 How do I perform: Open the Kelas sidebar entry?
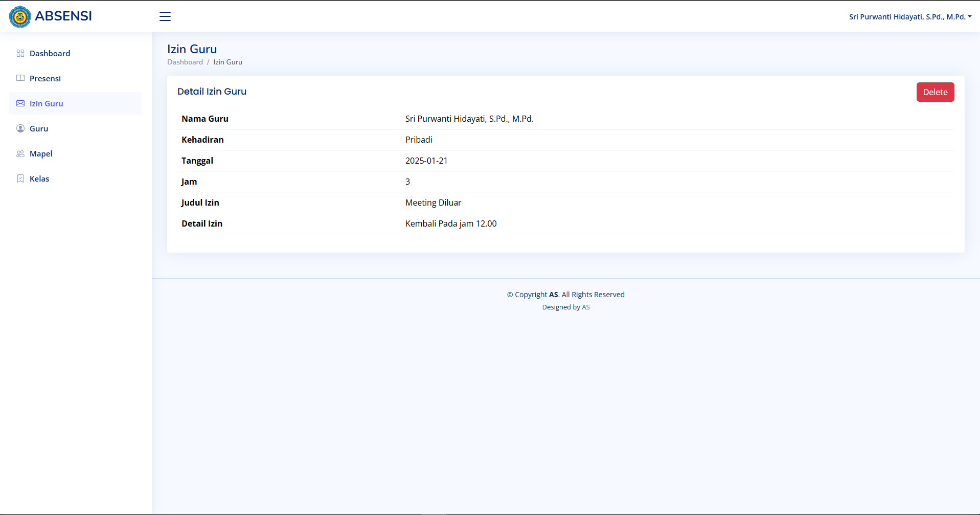(39, 178)
